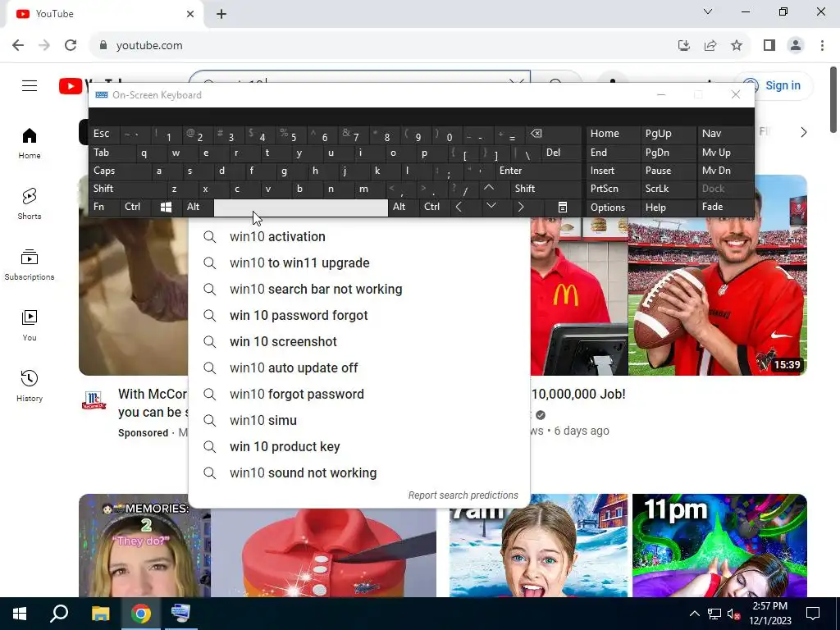Toggle the Fn key on the on-screen keyboard
840x630 pixels.
pyautogui.click(x=105, y=208)
